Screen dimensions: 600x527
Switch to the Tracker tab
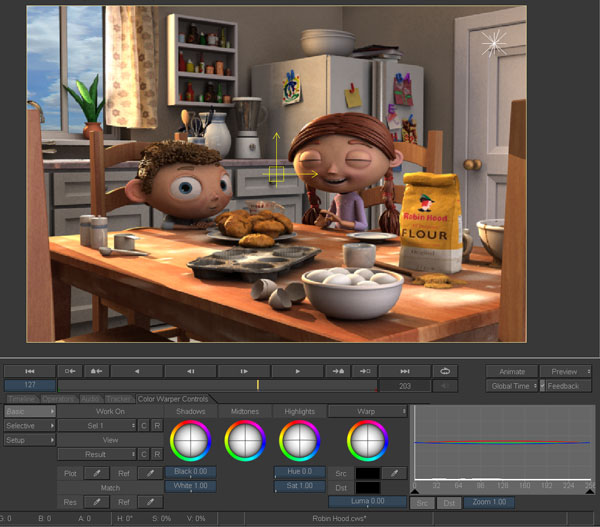pos(118,399)
